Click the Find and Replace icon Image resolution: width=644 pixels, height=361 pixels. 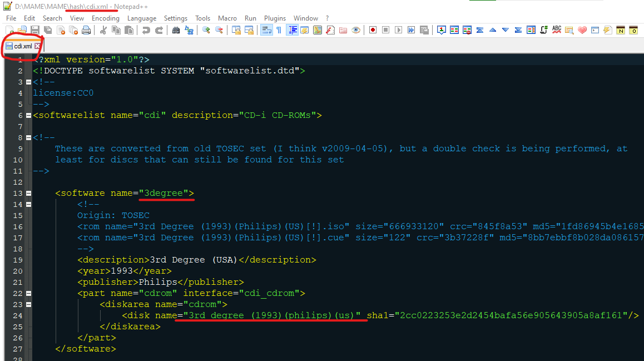pyautogui.click(x=190, y=30)
